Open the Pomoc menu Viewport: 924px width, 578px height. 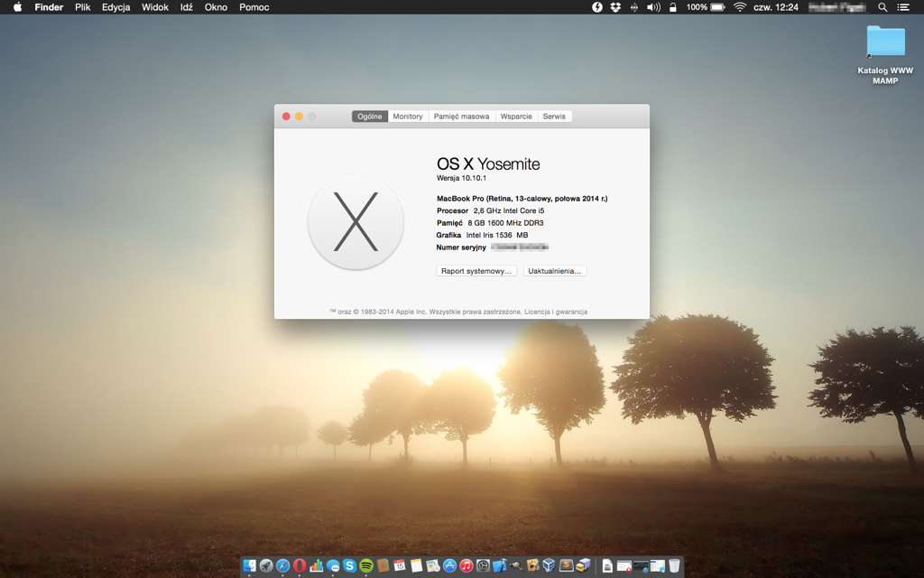point(254,7)
